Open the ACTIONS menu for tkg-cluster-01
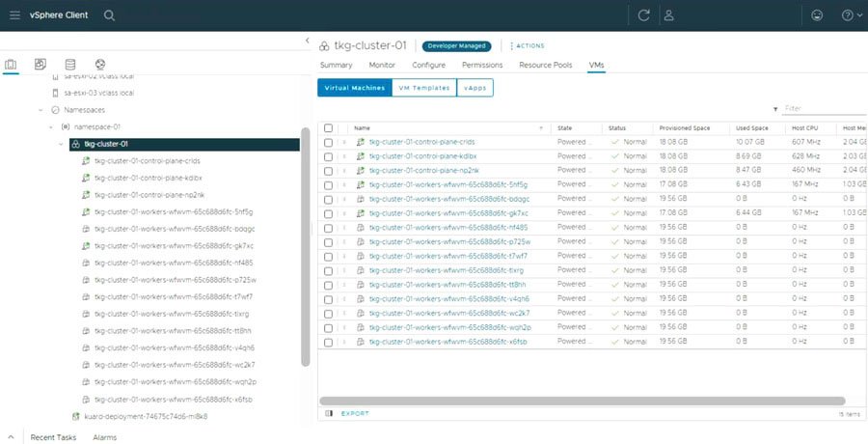This screenshot has width=868, height=444. point(528,45)
